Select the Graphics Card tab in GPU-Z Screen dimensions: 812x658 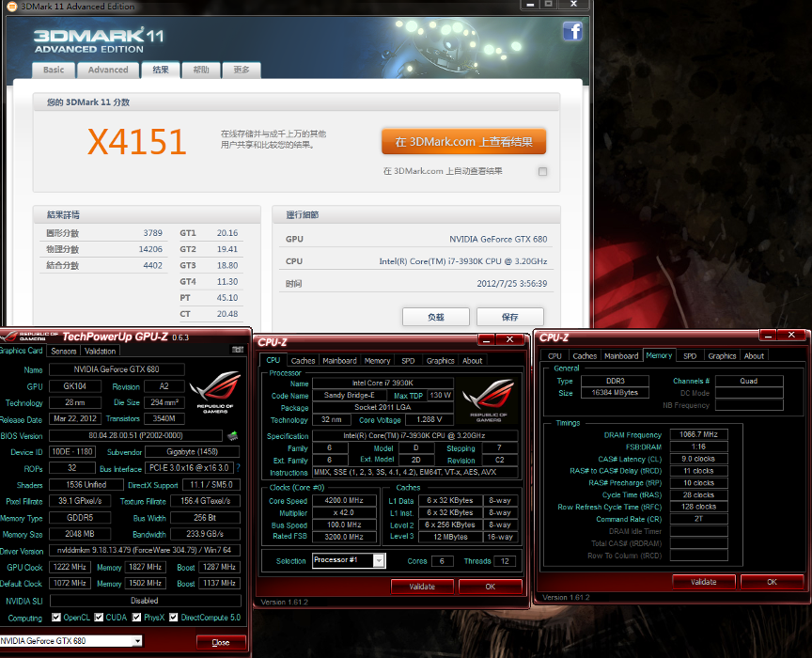pos(22,351)
